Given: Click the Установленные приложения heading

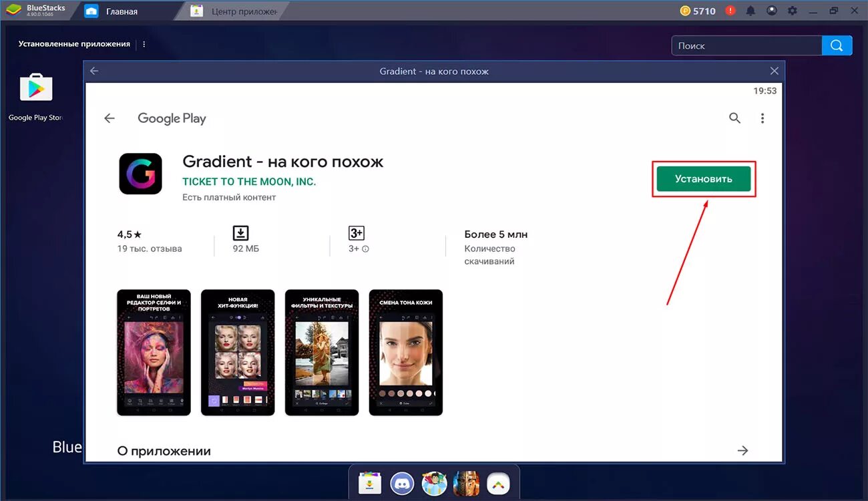Looking at the screenshot, I should coord(74,44).
